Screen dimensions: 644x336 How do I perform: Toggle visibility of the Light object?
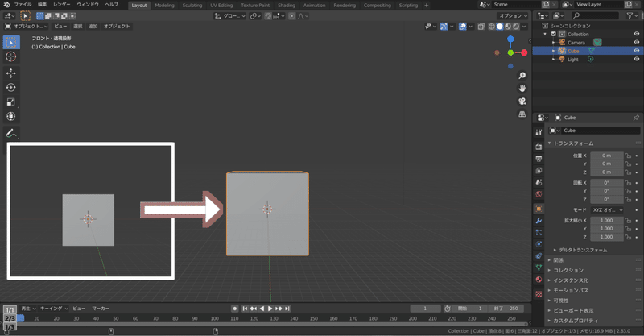tap(636, 59)
